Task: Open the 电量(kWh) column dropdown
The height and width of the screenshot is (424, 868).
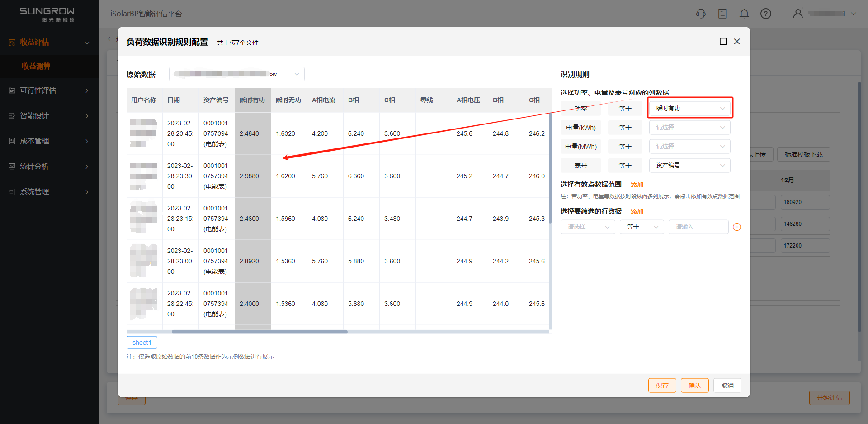Action: [689, 128]
